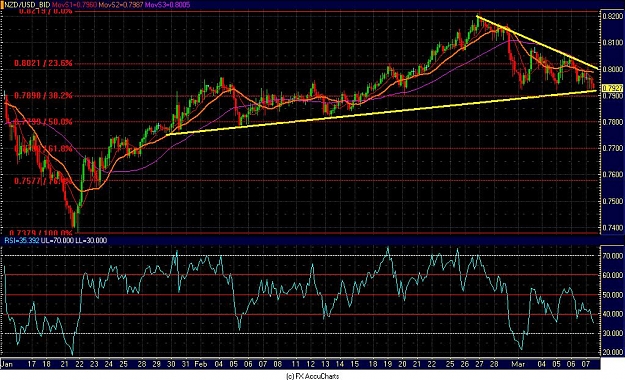
Task: Click date 15 on the time axis
Action: click(355, 364)
